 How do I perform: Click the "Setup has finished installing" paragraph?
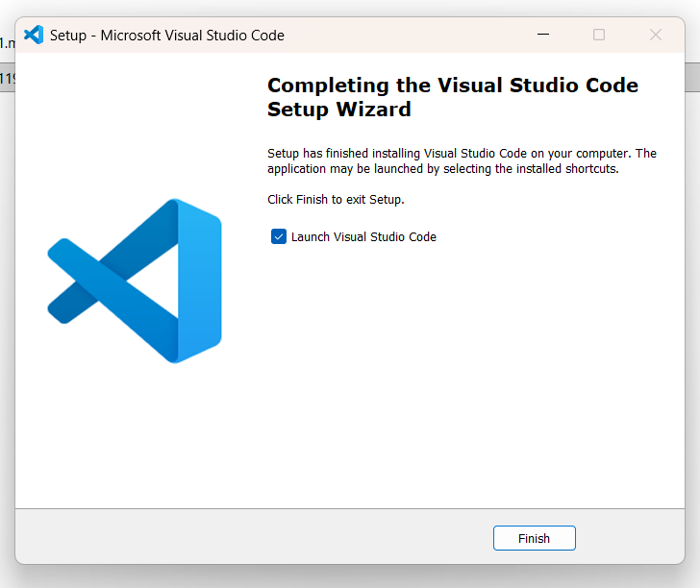[x=462, y=161]
